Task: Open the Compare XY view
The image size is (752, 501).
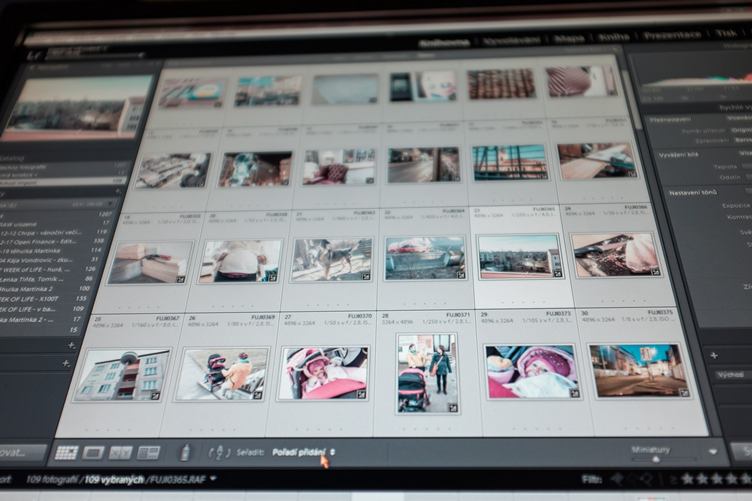Action: click(x=120, y=452)
